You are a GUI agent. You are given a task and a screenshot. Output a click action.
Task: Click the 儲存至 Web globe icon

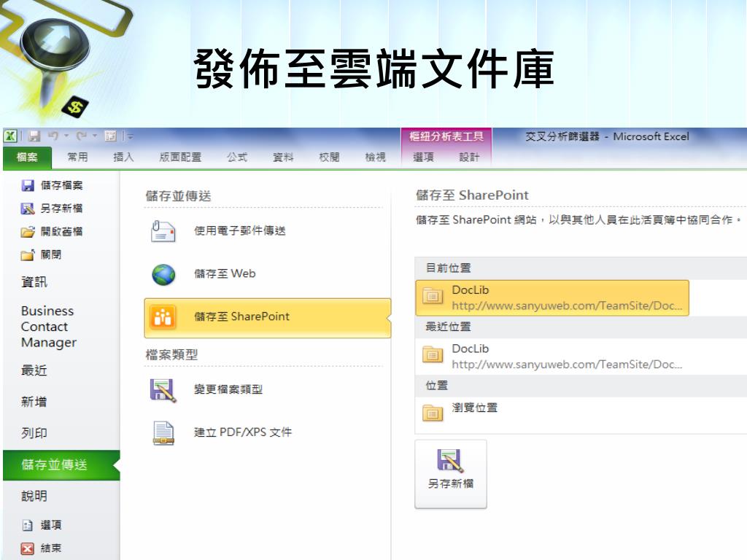[x=163, y=274]
